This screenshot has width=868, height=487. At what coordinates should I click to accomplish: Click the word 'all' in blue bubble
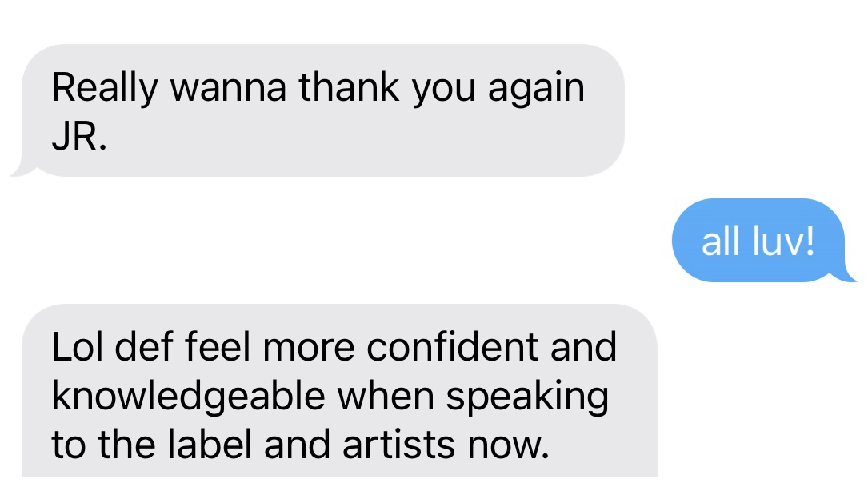[721, 242]
